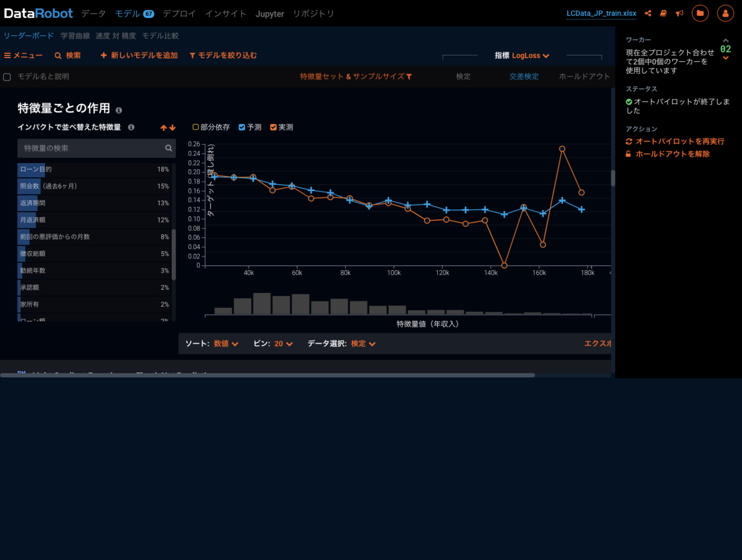Click the megaphone announcements icon
The width and height of the screenshot is (742, 560).
[x=679, y=13]
